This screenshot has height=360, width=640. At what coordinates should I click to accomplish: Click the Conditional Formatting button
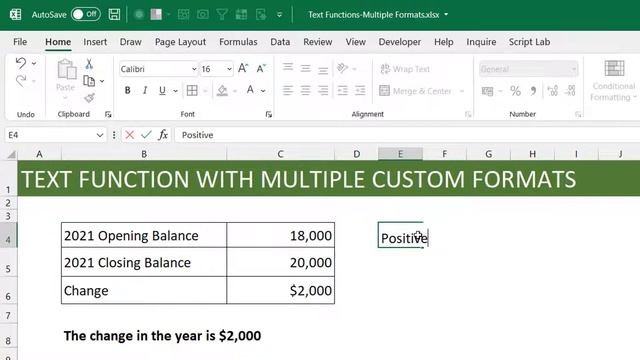(x=613, y=81)
